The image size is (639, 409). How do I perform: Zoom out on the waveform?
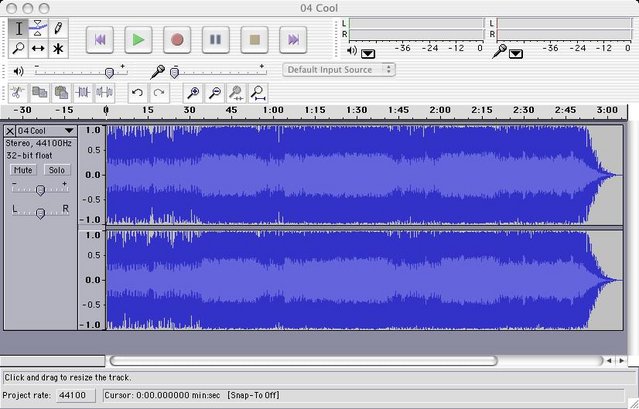[x=214, y=93]
